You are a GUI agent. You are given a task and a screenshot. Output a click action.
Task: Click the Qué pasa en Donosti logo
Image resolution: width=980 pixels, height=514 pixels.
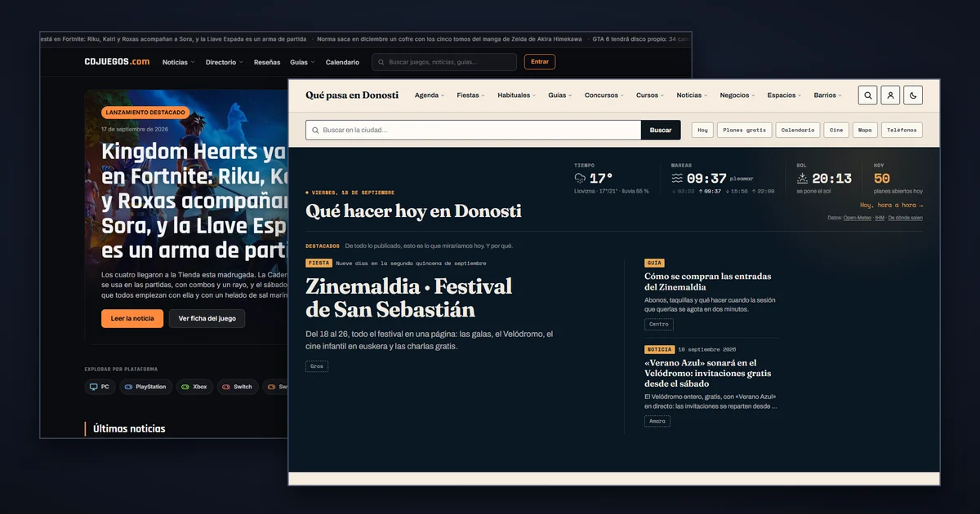[x=352, y=95]
